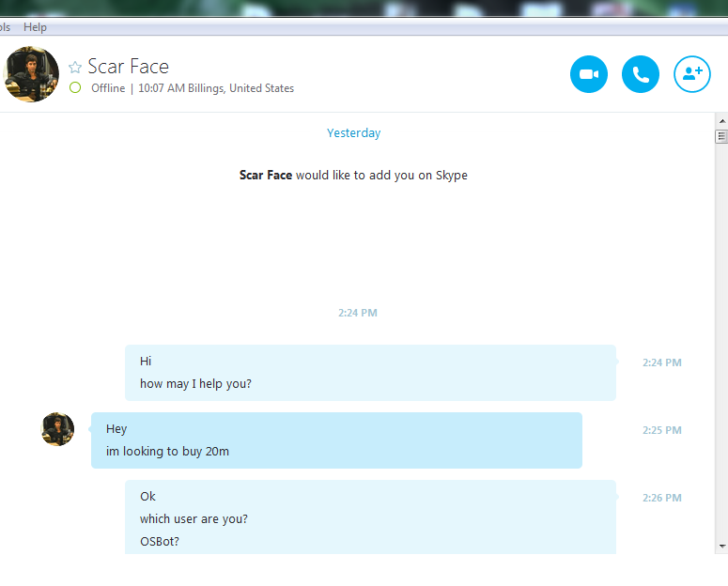
Task: Click the 2:25 PM message timestamp
Action: point(662,430)
